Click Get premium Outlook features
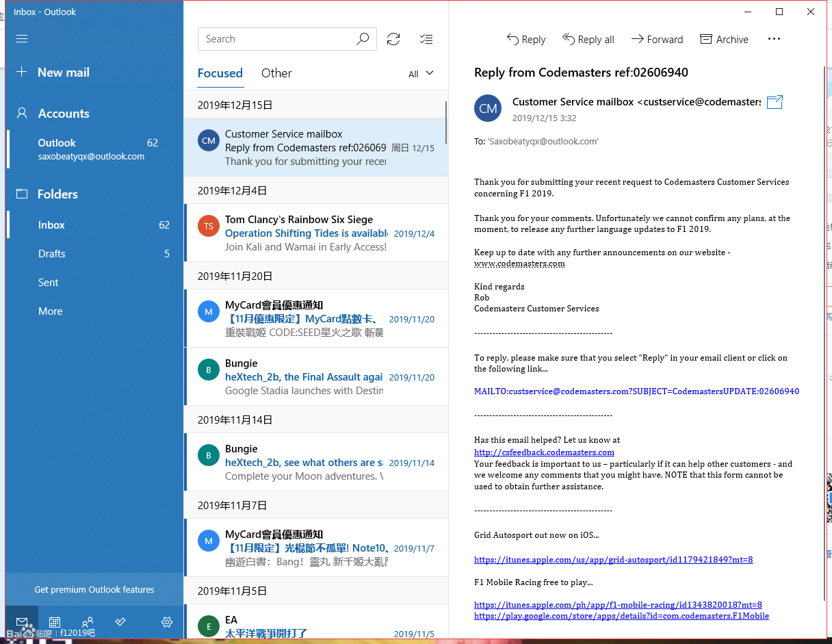The width and height of the screenshot is (832, 644). 94,589
